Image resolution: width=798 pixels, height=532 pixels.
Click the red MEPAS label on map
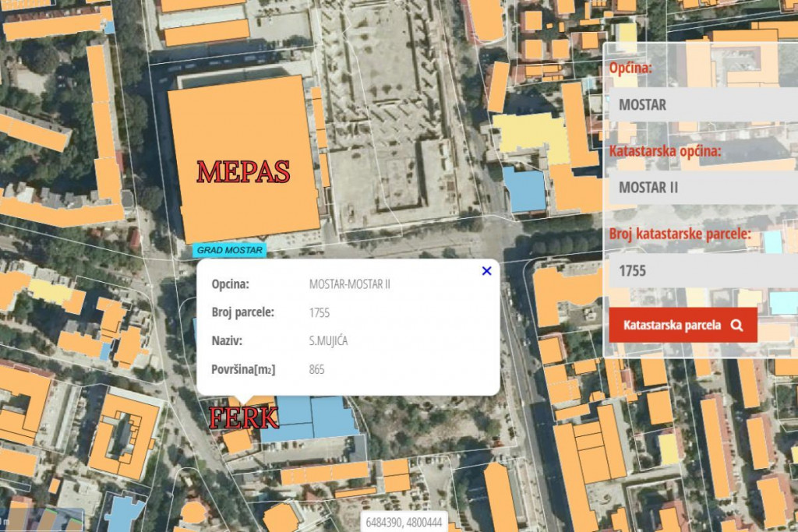(243, 171)
